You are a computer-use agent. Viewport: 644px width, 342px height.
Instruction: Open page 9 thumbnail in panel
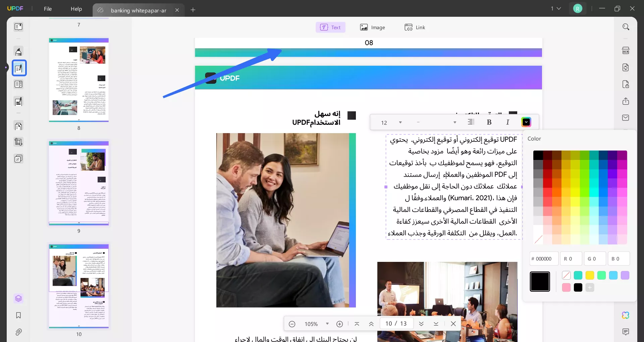coord(79,183)
